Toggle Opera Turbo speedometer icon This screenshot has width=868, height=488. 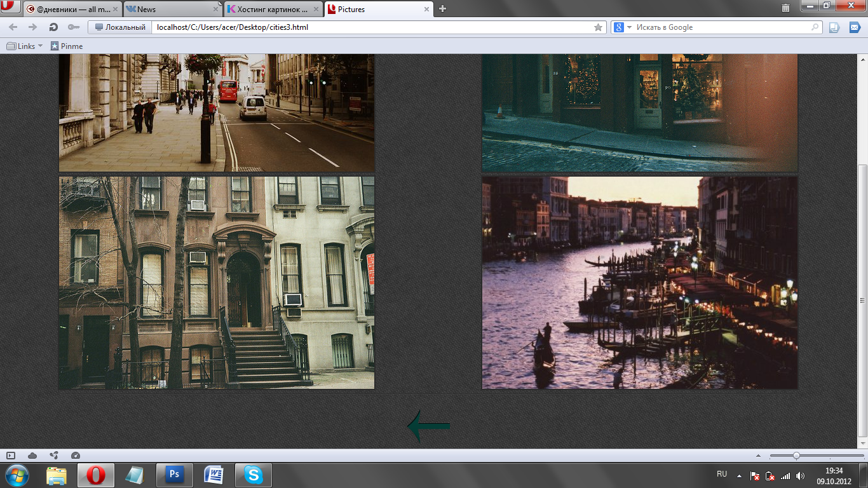click(x=76, y=456)
